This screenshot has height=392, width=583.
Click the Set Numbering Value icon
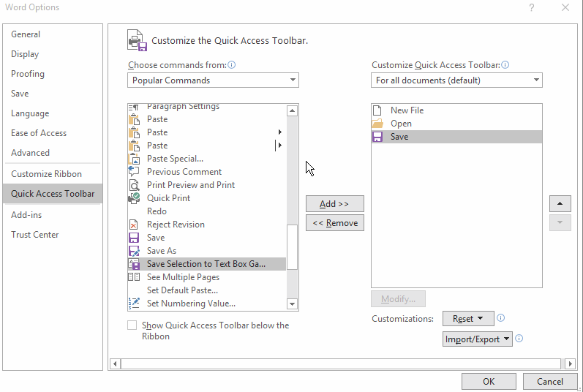pyautogui.click(x=134, y=304)
